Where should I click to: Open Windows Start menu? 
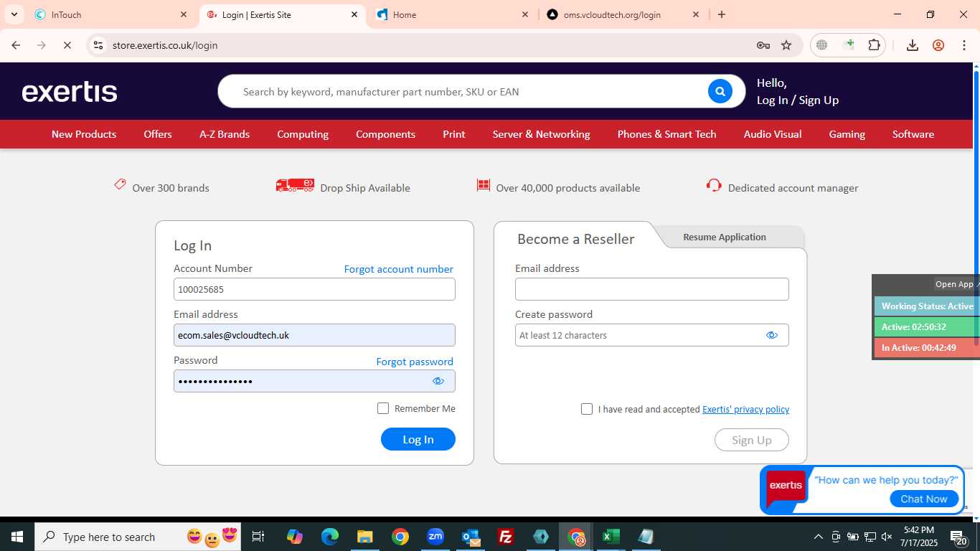[17, 537]
